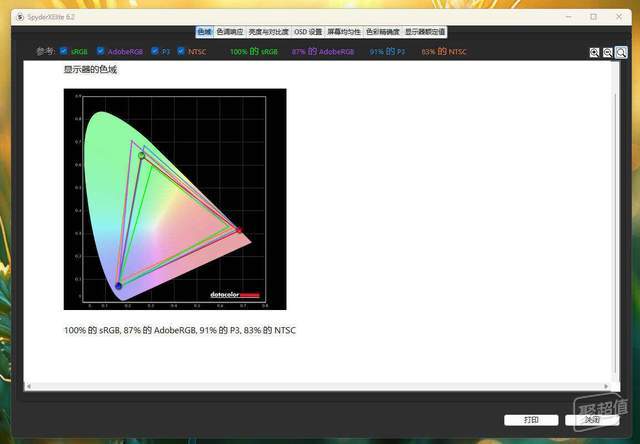Image resolution: width=640 pixels, height=444 pixels.
Task: Click the '83% 的 NTSC' header result
Action: pyautogui.click(x=444, y=52)
